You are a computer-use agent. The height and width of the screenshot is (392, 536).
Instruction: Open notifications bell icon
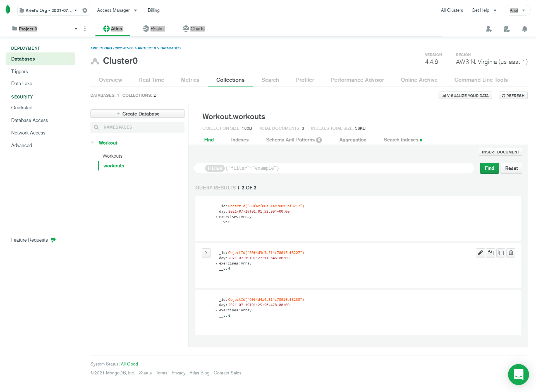(525, 29)
